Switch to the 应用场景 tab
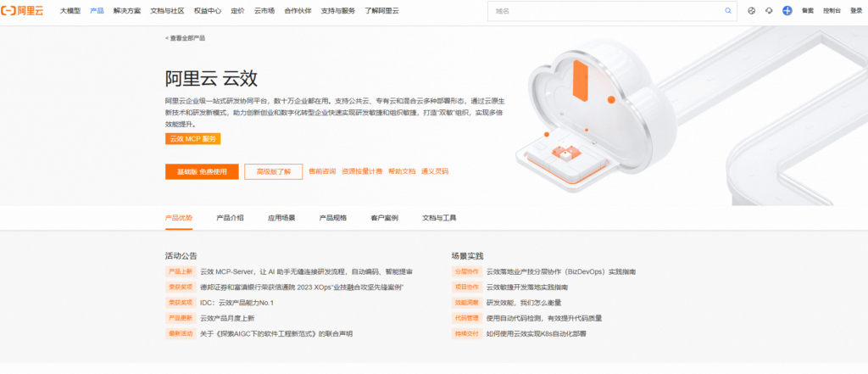The height and width of the screenshot is (374, 868). pyautogui.click(x=281, y=218)
